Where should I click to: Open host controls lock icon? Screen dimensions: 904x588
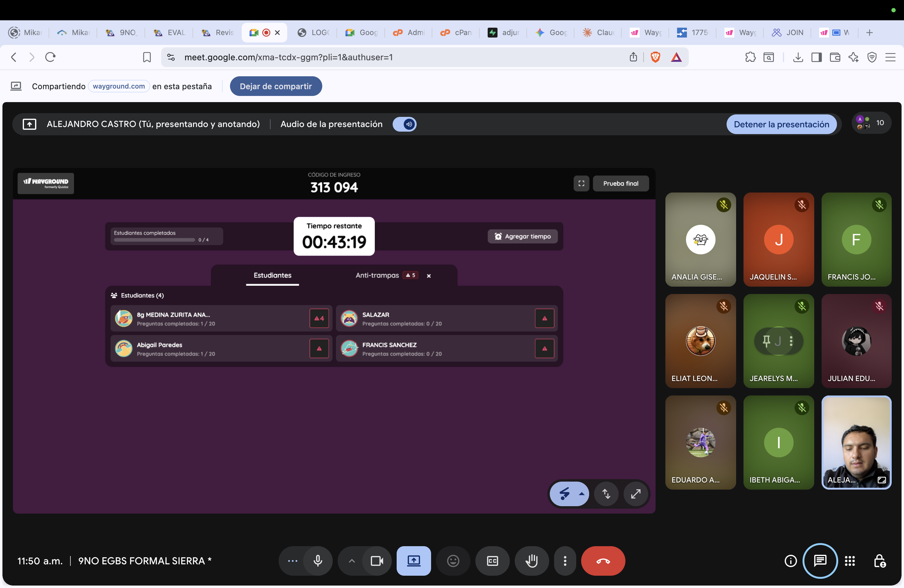point(880,561)
